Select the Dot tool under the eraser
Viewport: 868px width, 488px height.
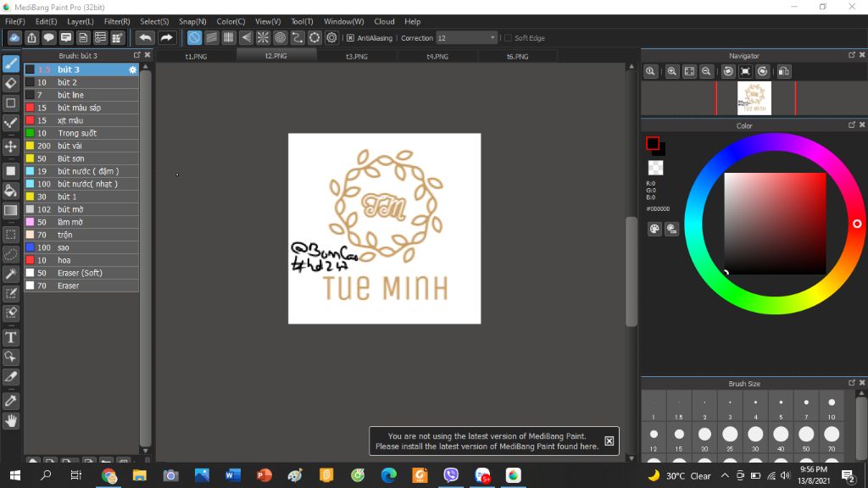click(x=11, y=103)
